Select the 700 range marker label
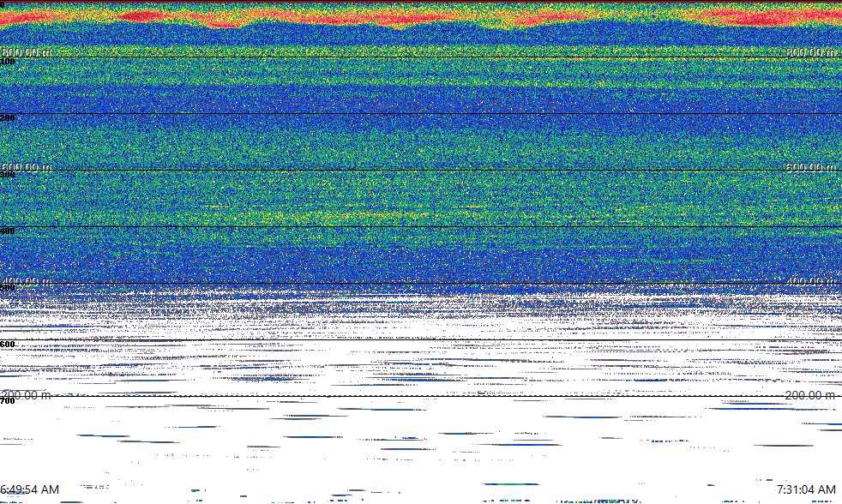 pyautogui.click(x=8, y=401)
